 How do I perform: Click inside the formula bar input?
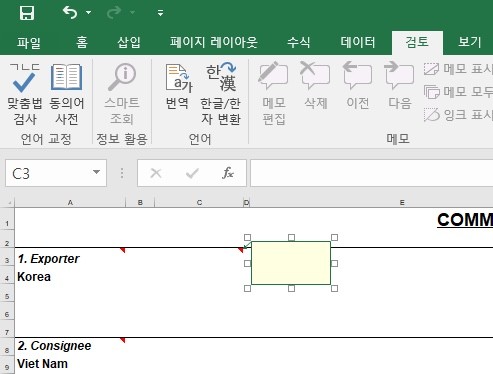pyautogui.click(x=372, y=173)
